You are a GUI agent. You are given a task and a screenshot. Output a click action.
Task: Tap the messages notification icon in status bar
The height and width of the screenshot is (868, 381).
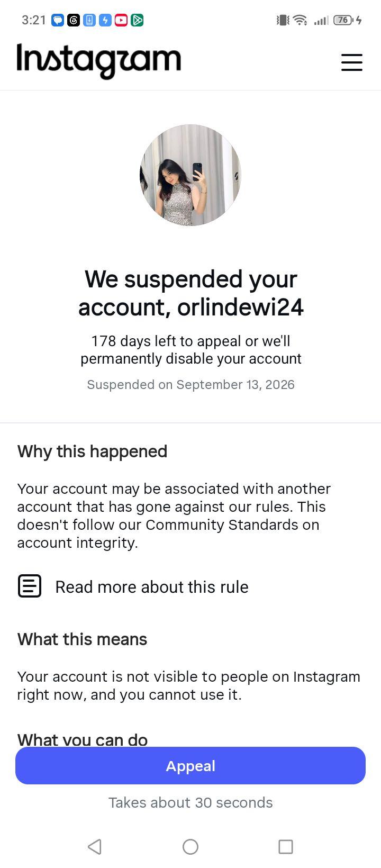click(58, 20)
